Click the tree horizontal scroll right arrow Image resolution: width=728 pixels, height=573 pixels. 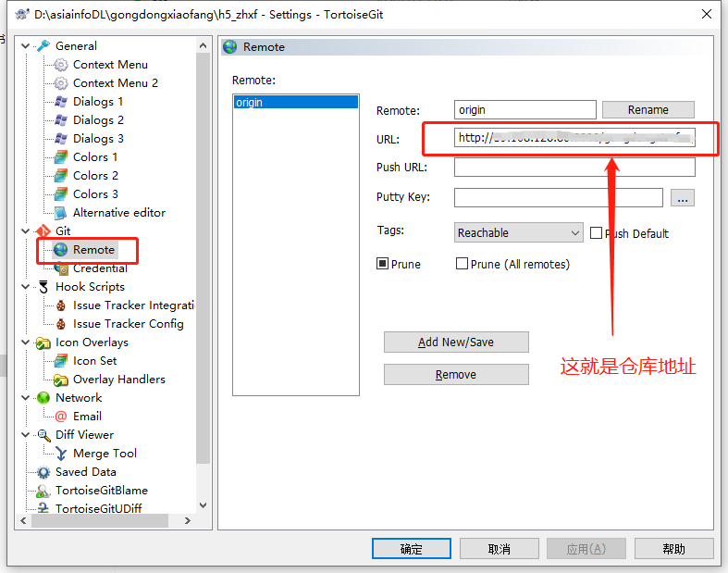[187, 521]
